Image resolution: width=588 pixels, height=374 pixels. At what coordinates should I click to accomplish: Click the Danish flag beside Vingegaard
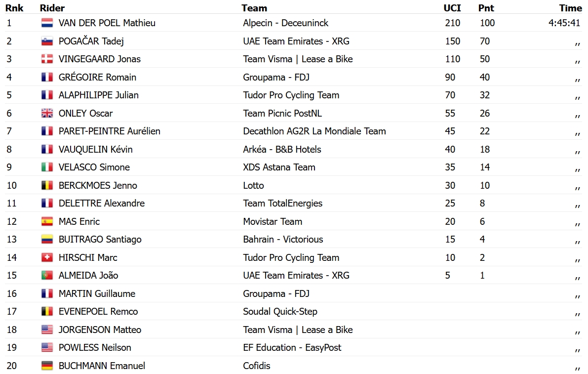(x=47, y=59)
